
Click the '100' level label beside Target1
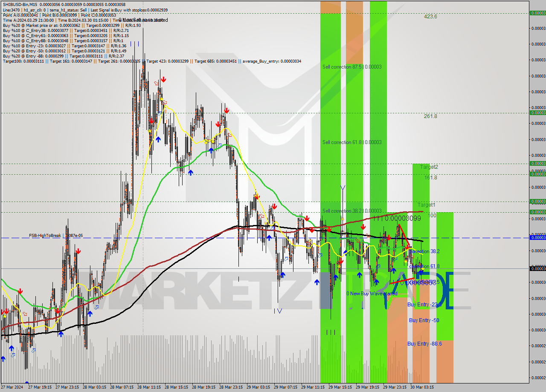(432, 216)
